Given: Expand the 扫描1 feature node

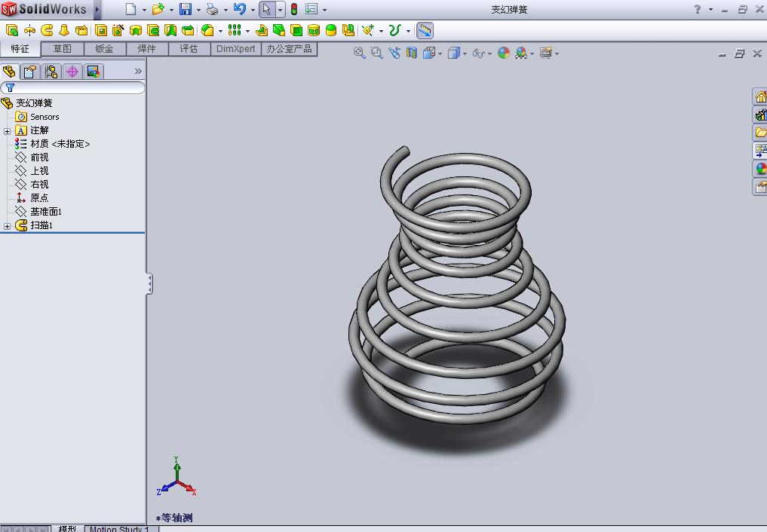Looking at the screenshot, I should click(7, 226).
